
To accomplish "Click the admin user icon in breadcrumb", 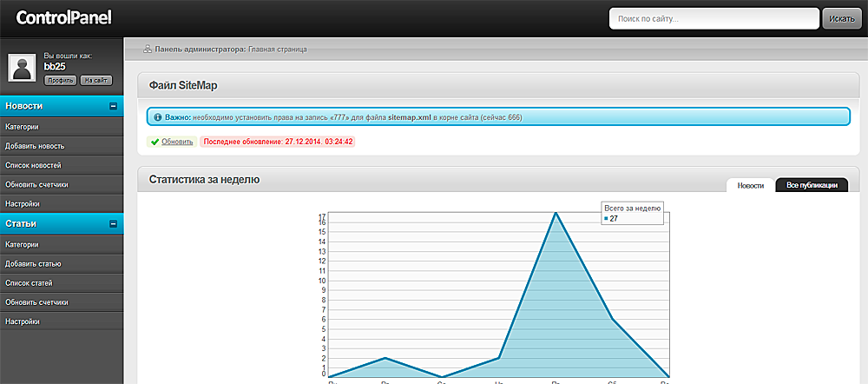I will click(148, 50).
